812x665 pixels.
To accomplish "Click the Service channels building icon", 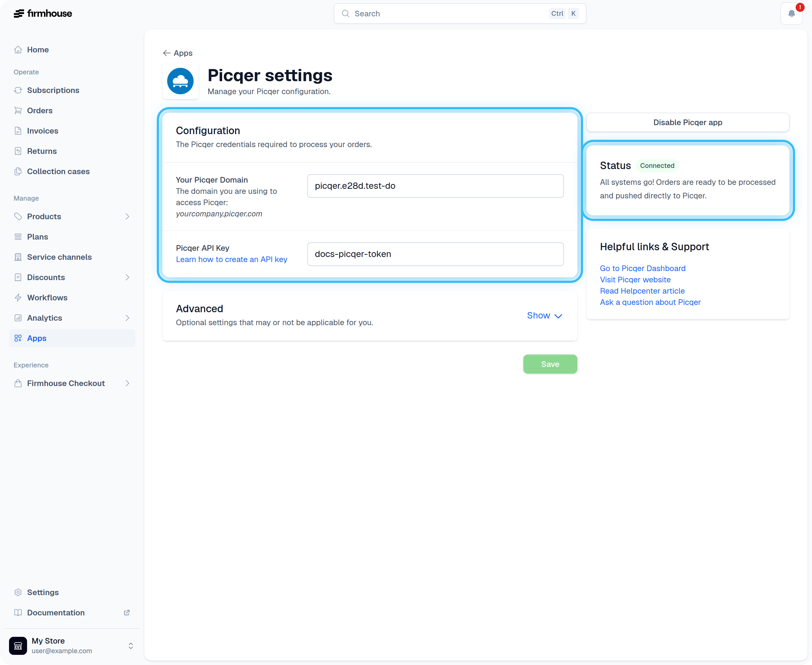I will [x=18, y=257].
